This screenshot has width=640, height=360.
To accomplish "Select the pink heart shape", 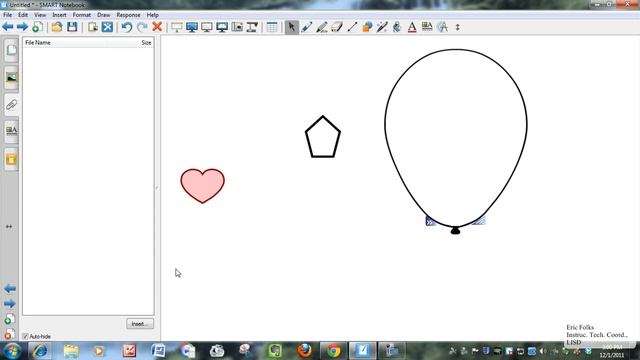I will click(202, 185).
